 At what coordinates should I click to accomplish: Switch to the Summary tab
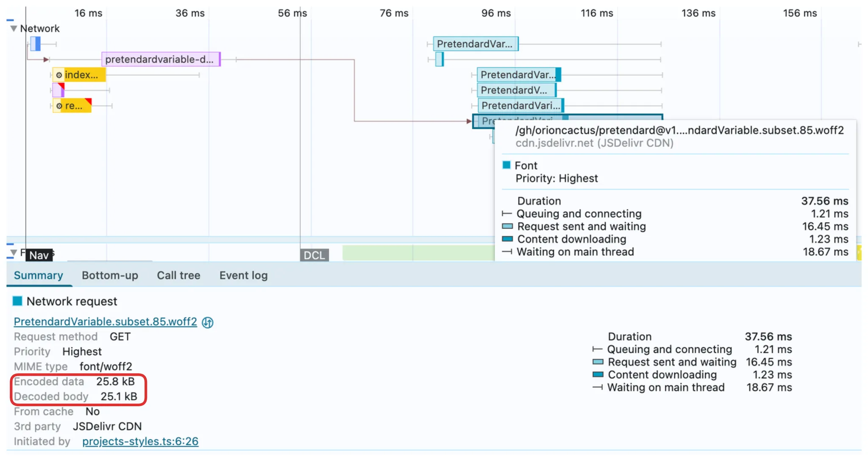coord(38,275)
